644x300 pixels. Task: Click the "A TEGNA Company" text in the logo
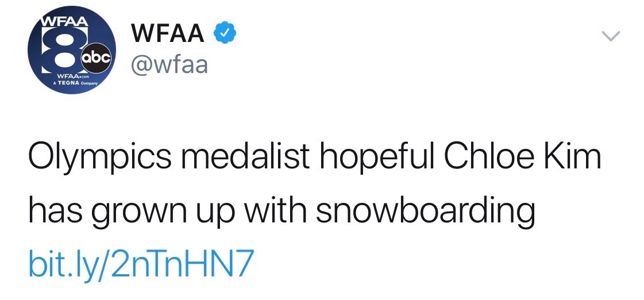[72, 84]
